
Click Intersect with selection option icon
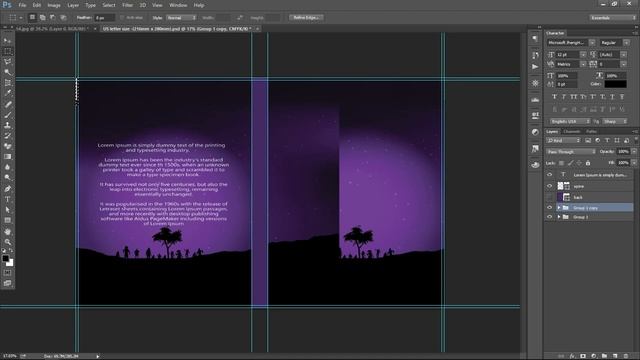(x=63, y=18)
